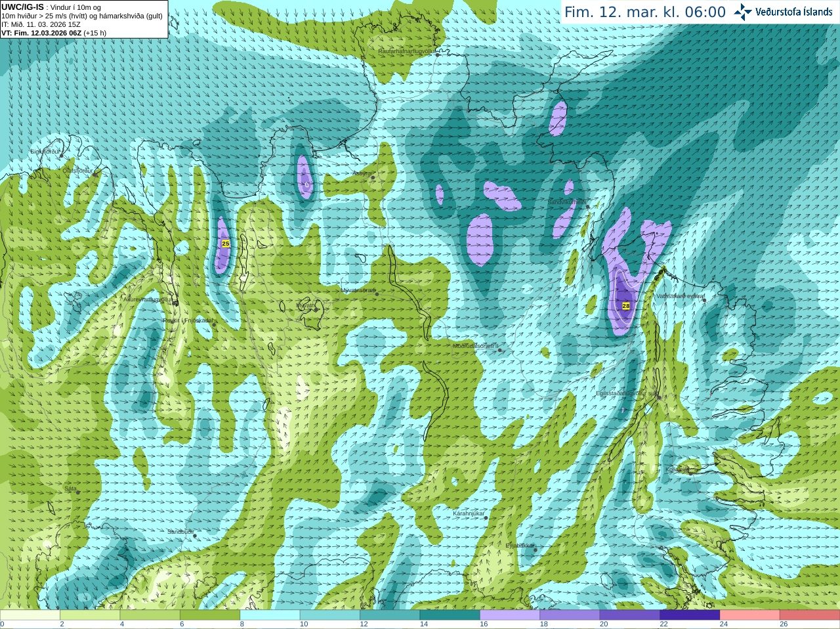This screenshot has width=840, height=629.
Task: Pick the 4–6 m/s green legend swatch
Action: coord(150,615)
